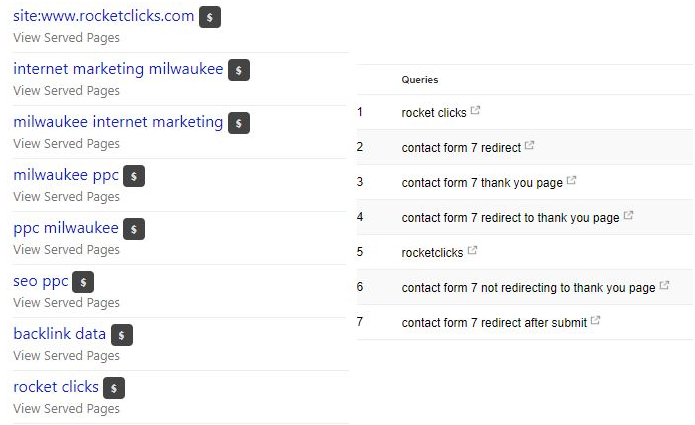695x425 pixels.
Task: Open external link for contact form 7 redirect after submit
Action: coord(595,320)
